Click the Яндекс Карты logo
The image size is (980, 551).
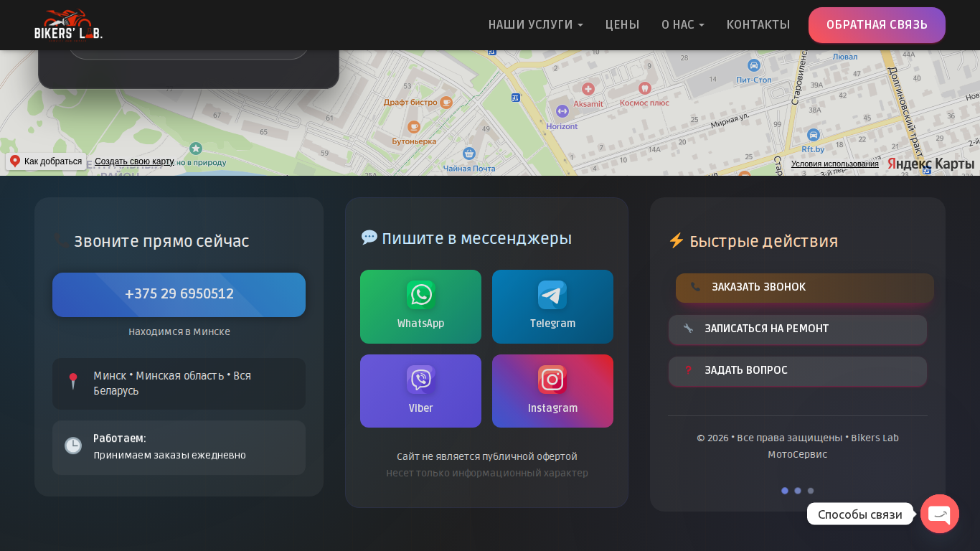930,164
